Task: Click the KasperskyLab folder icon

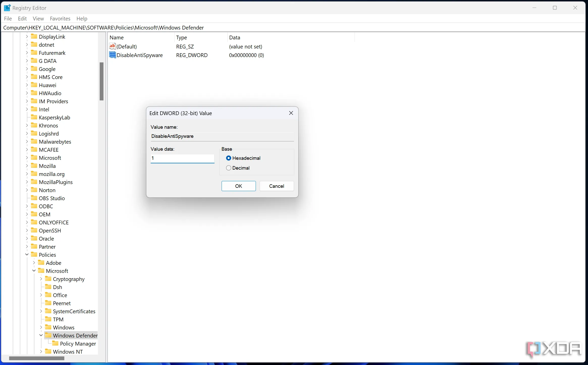Action: [34, 117]
